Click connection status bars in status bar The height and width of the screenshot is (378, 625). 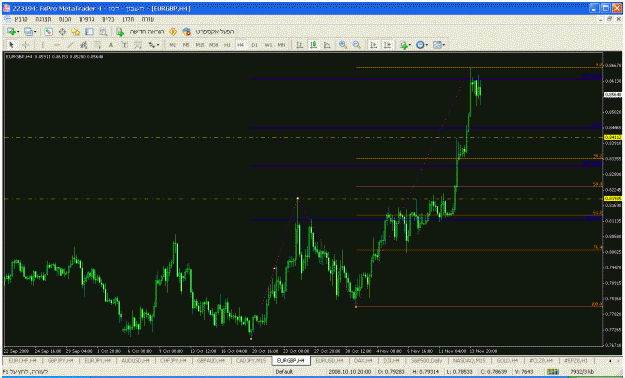click(552, 372)
